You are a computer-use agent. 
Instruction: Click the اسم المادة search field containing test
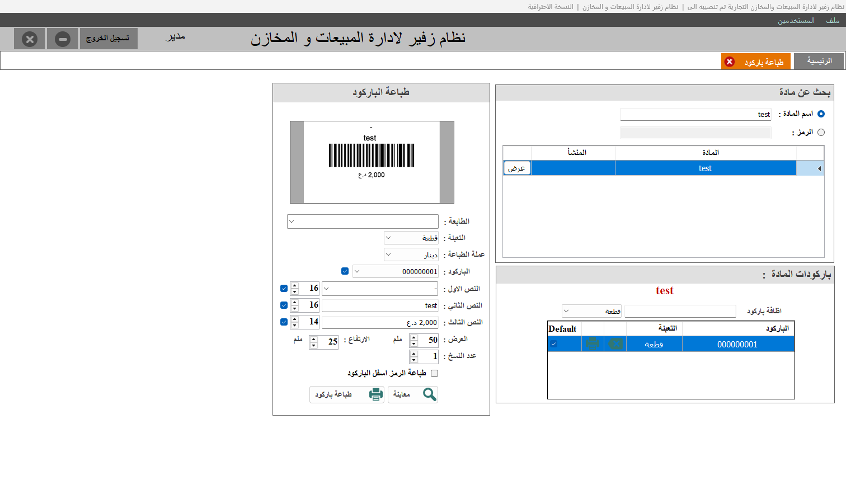pos(695,114)
